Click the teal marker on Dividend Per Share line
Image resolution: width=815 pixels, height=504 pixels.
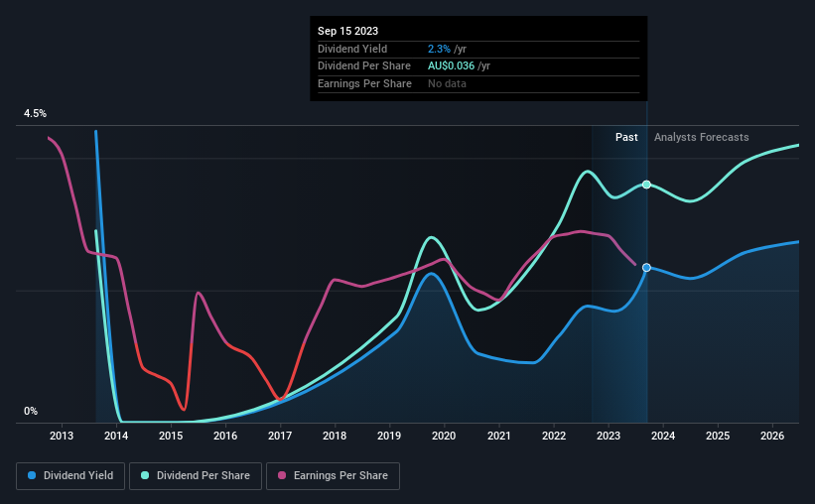tap(646, 185)
